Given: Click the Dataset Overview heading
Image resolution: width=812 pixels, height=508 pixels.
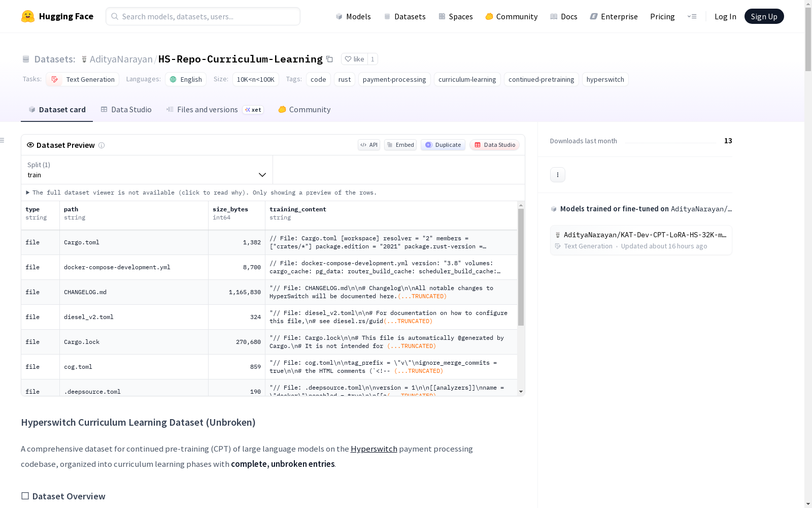Looking at the screenshot, I should click(x=63, y=496).
